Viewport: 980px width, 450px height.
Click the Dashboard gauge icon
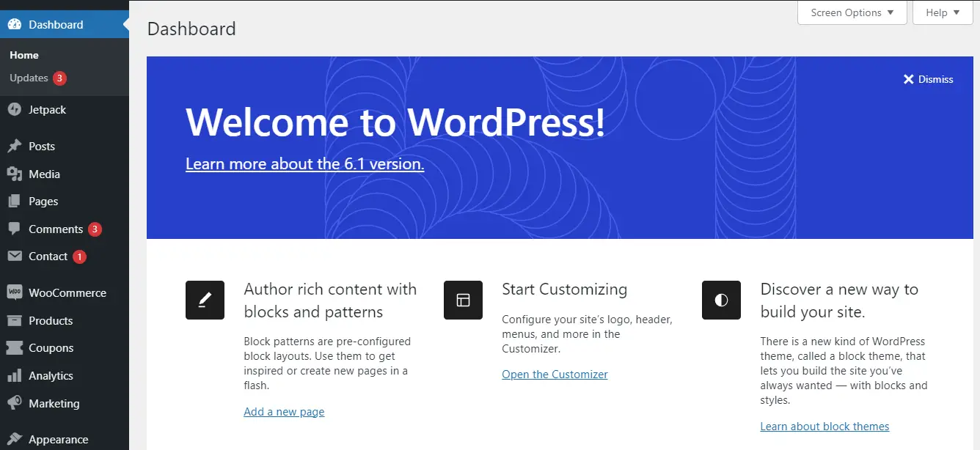(14, 25)
